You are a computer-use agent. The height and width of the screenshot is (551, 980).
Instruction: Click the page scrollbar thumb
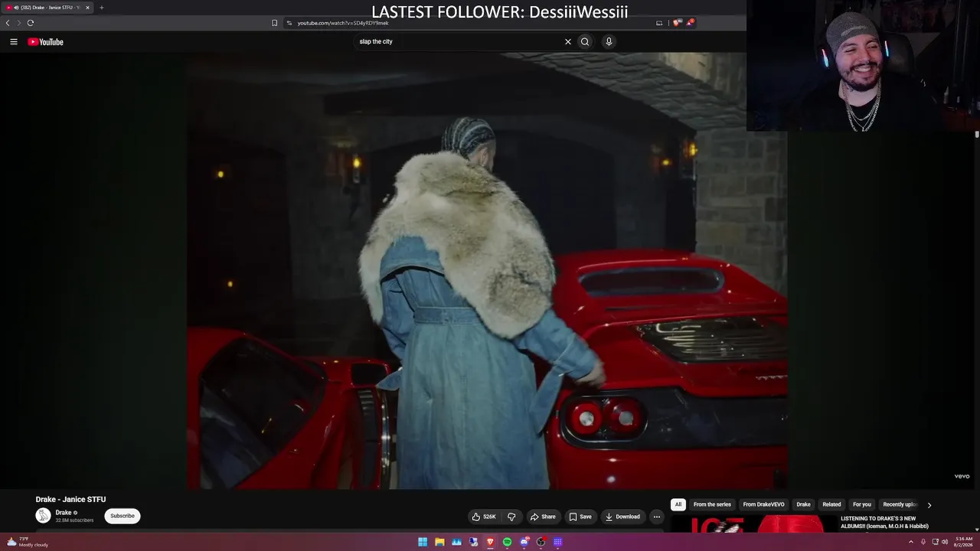click(977, 135)
